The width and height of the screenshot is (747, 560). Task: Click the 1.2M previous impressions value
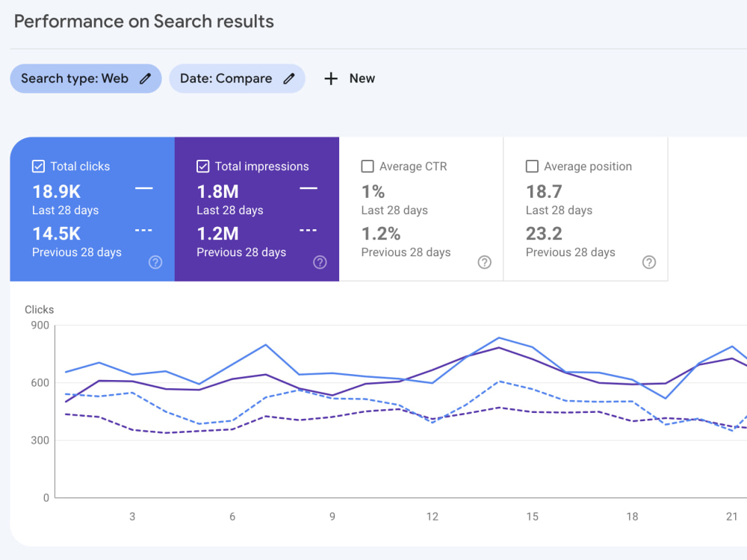217,234
